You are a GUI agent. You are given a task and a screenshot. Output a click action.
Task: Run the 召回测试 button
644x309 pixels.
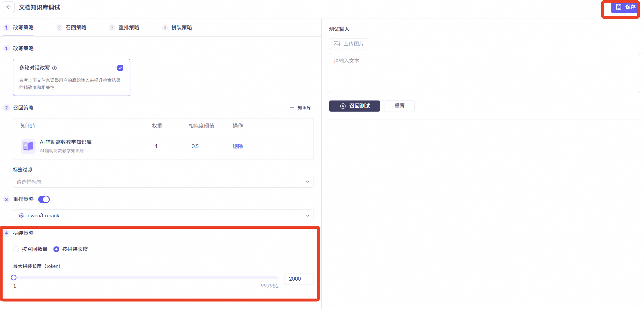point(355,106)
